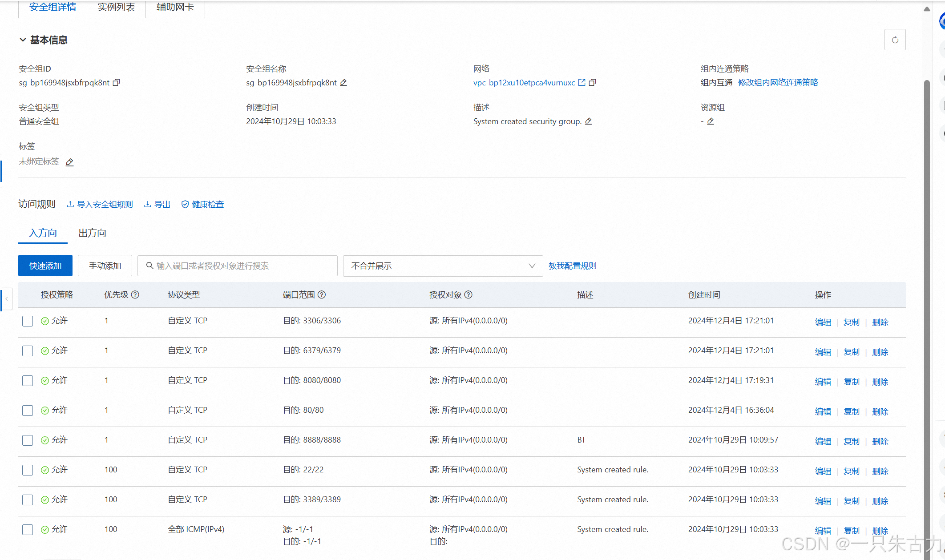Tick checkbox for port 22/22 rule
This screenshot has width=945, height=560.
click(x=28, y=470)
